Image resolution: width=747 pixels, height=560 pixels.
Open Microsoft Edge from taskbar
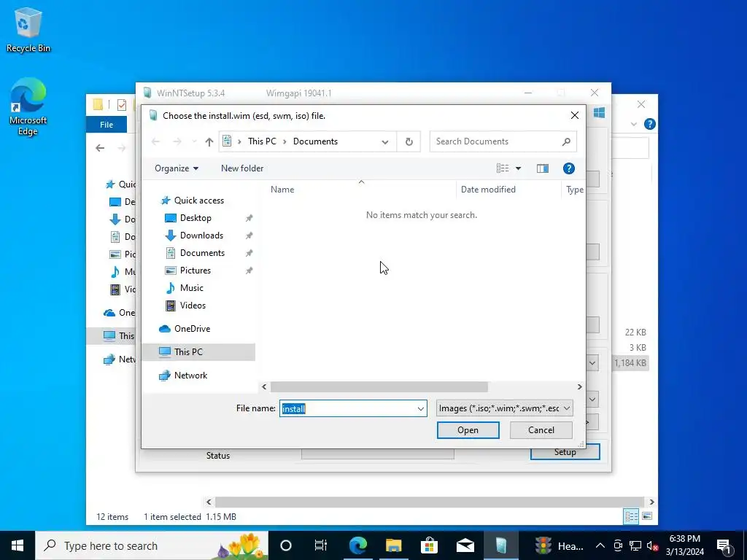click(357, 545)
